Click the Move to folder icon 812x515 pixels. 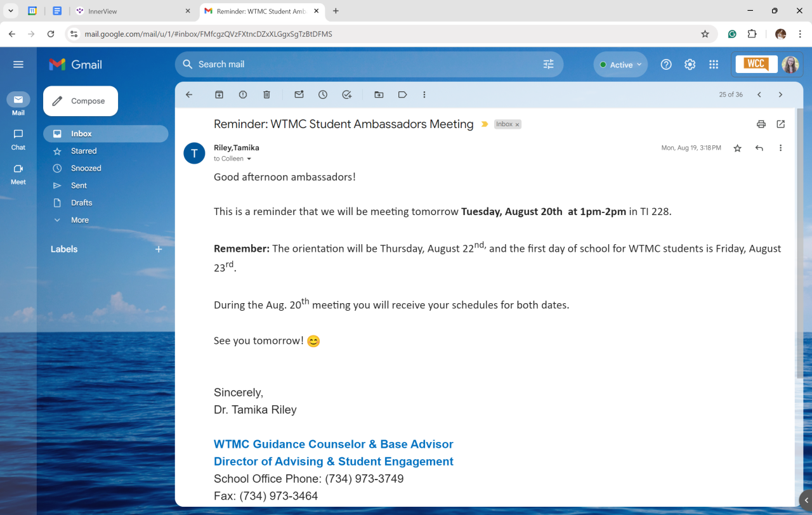[x=379, y=95]
